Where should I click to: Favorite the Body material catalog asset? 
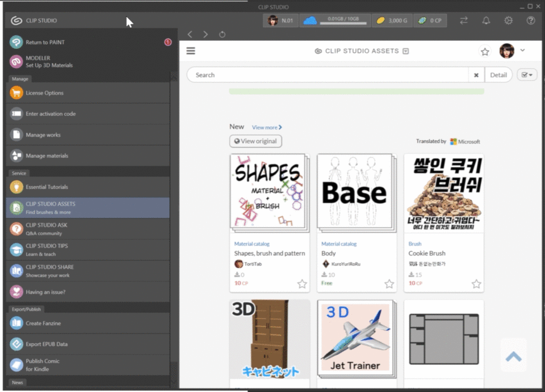point(389,284)
